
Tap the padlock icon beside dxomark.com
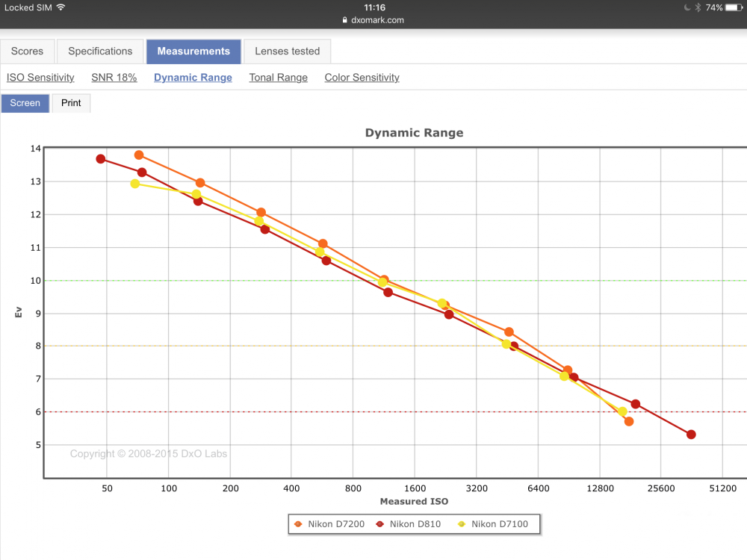[345, 20]
